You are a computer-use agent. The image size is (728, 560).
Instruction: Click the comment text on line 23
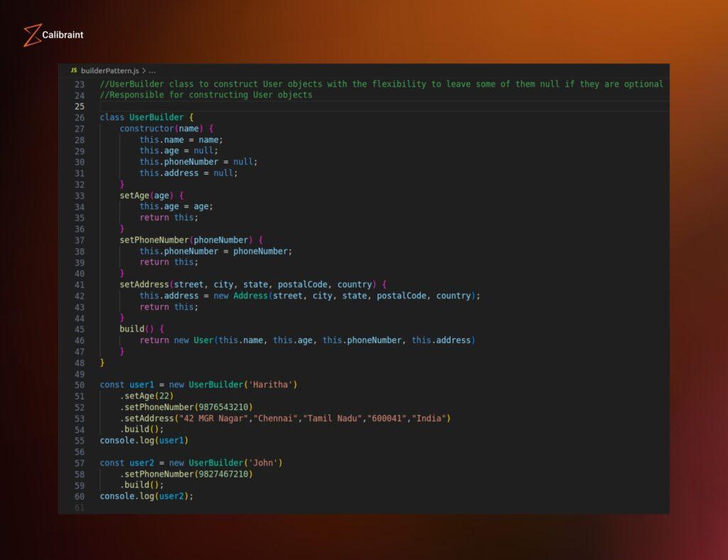[284, 84]
